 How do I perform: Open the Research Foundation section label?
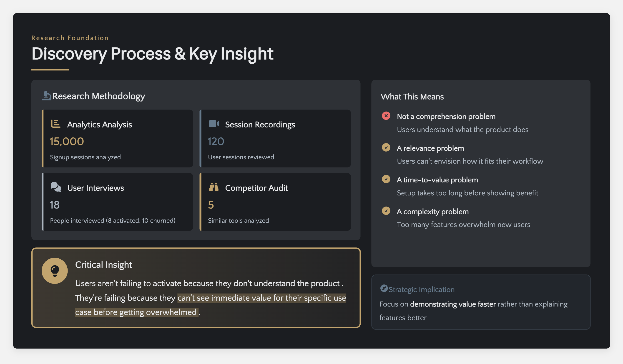click(70, 38)
